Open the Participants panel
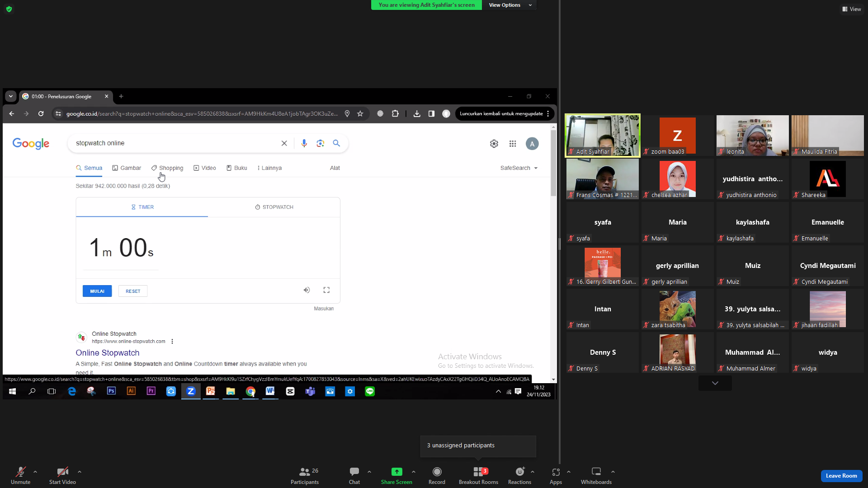The width and height of the screenshot is (868, 488). [305, 476]
